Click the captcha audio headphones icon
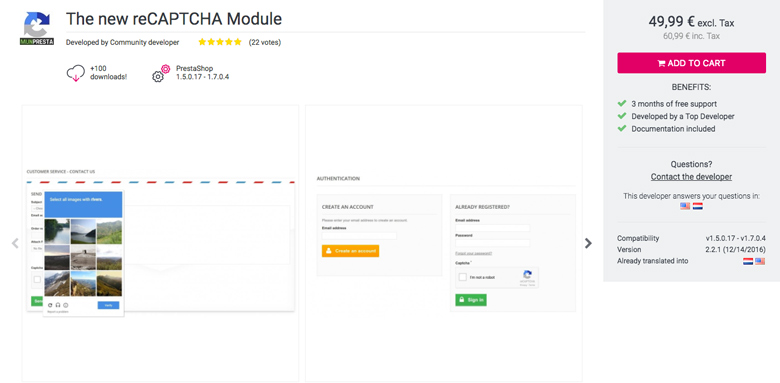The height and width of the screenshot is (383, 780). [58, 305]
